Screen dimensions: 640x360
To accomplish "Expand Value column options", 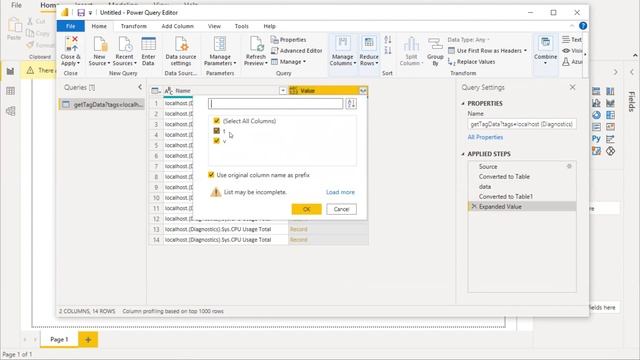I will pos(363,91).
